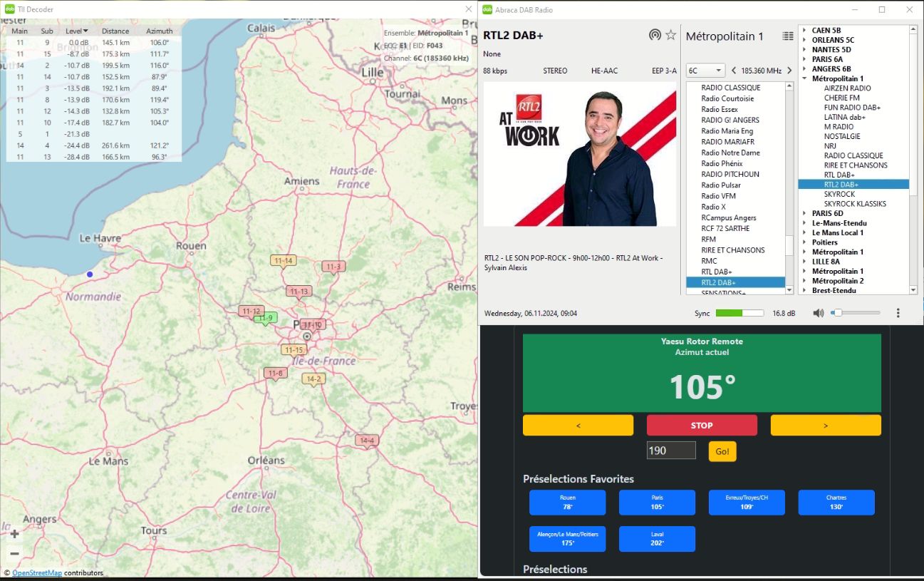Select the Evreux/Troyes/CH 109° preset
924x581 pixels.
coord(747,503)
